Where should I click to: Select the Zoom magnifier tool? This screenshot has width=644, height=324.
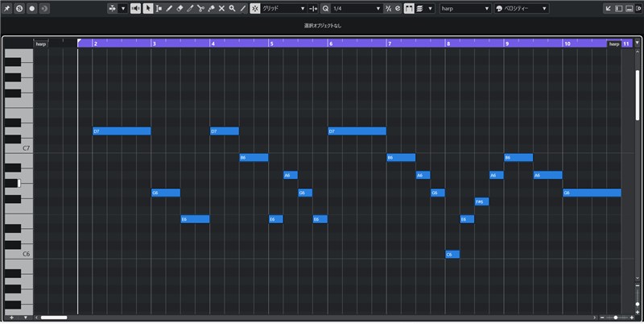click(232, 8)
